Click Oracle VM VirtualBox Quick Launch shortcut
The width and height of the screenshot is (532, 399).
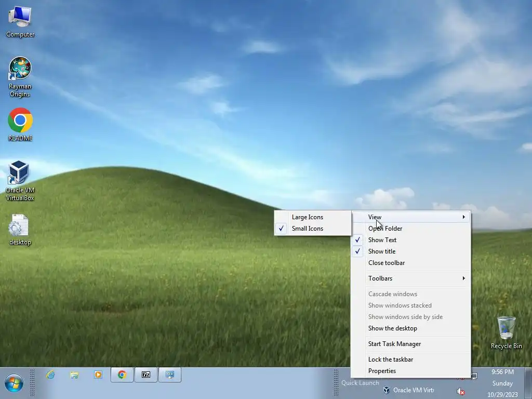(408, 390)
